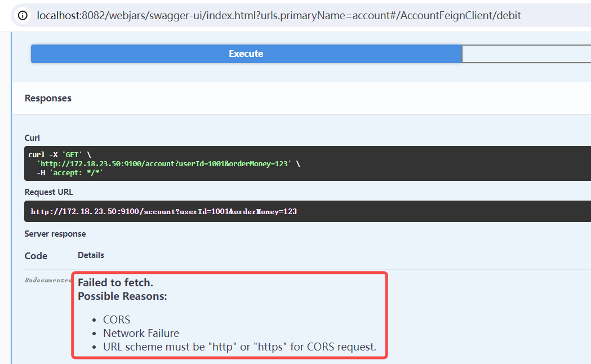The width and height of the screenshot is (591, 364).
Task: Select the Network Failure bullet item
Action: [141, 333]
